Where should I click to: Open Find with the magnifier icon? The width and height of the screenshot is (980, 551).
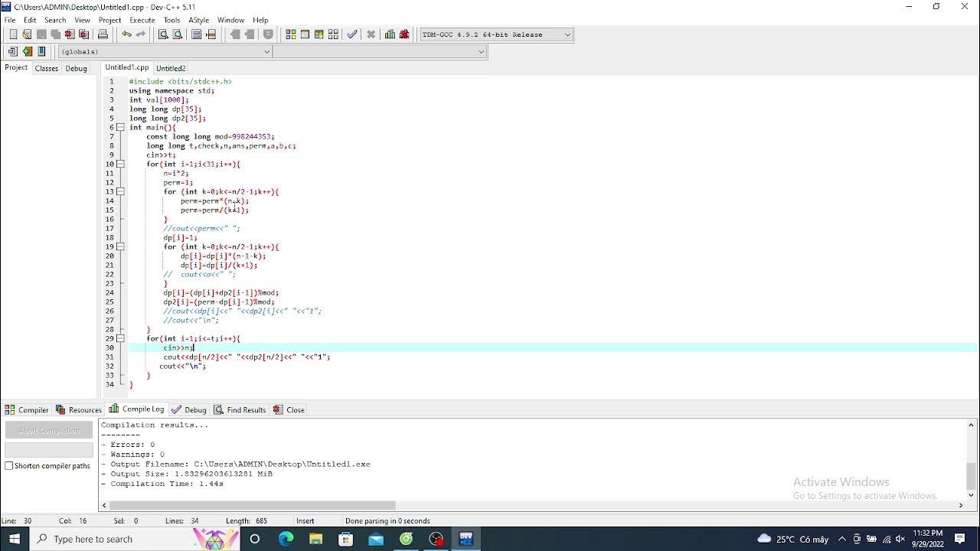(x=163, y=34)
